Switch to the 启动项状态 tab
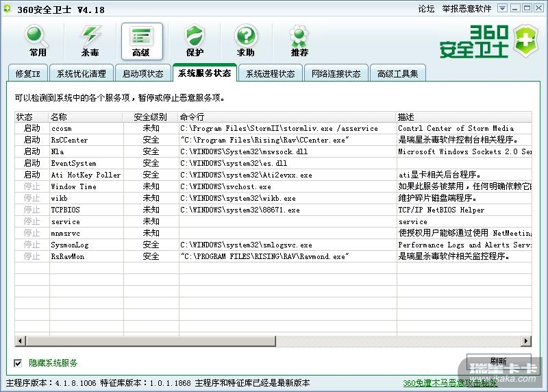 click(143, 73)
